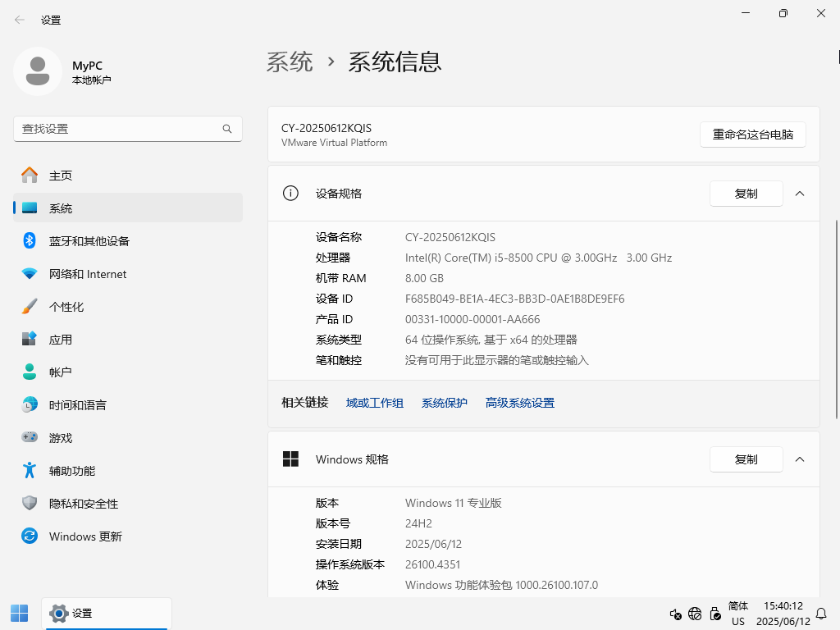The width and height of the screenshot is (840, 630).
Task: Click the Accounts (帐户) person icon
Action: 30,372
